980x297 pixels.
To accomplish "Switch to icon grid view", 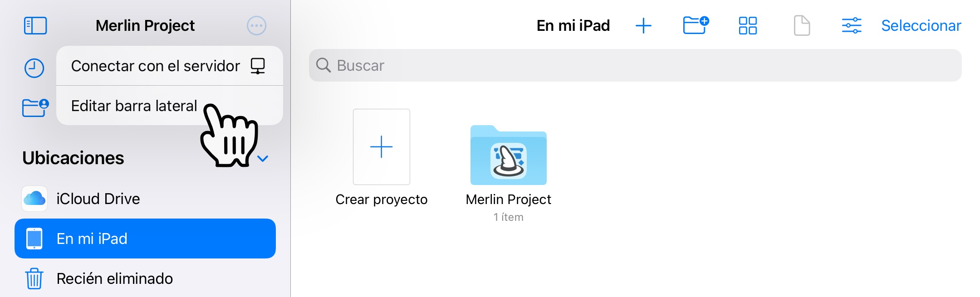I will 748,26.
